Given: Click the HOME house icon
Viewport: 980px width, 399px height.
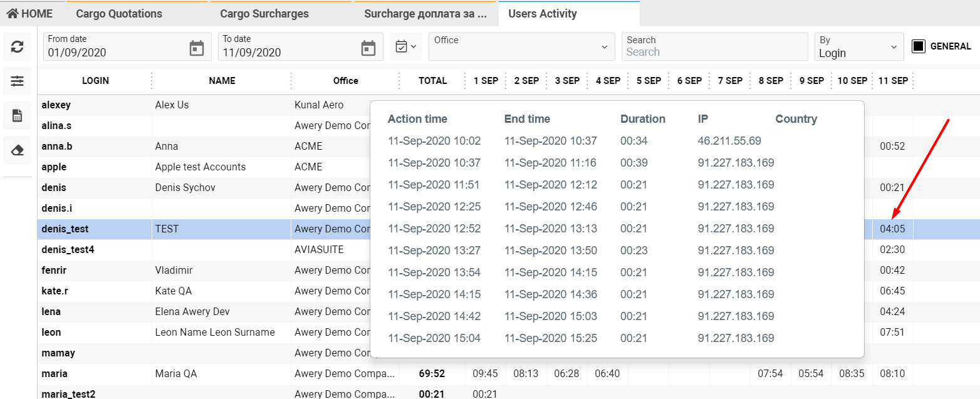Looking at the screenshot, I should point(13,13).
